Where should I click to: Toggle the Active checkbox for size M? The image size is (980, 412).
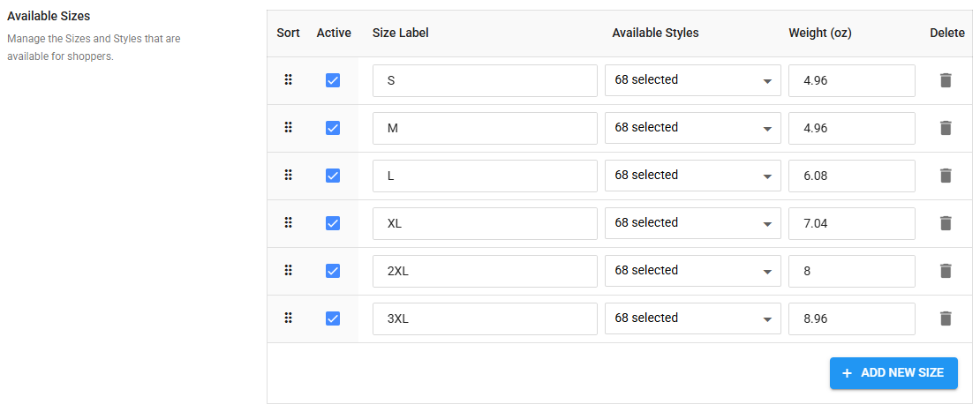(333, 128)
